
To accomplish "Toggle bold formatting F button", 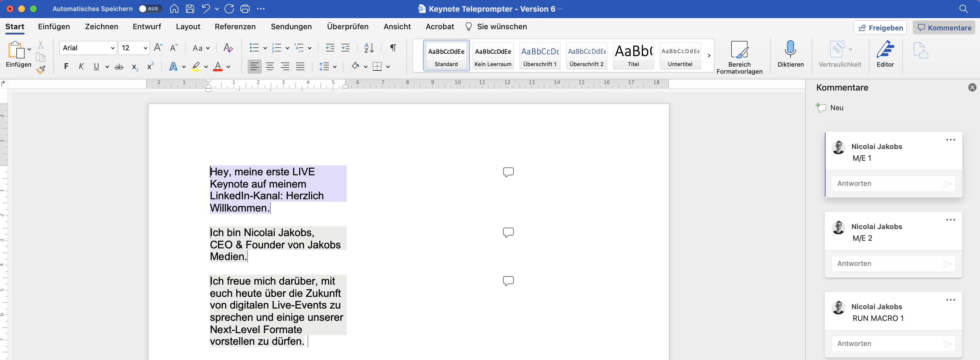I will pyautogui.click(x=66, y=67).
